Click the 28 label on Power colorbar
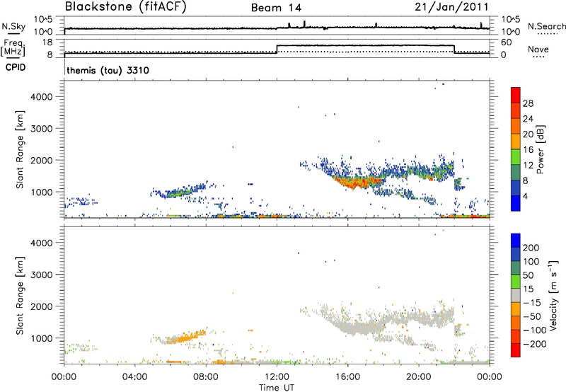Screen dimensions: 566x392 (528, 103)
